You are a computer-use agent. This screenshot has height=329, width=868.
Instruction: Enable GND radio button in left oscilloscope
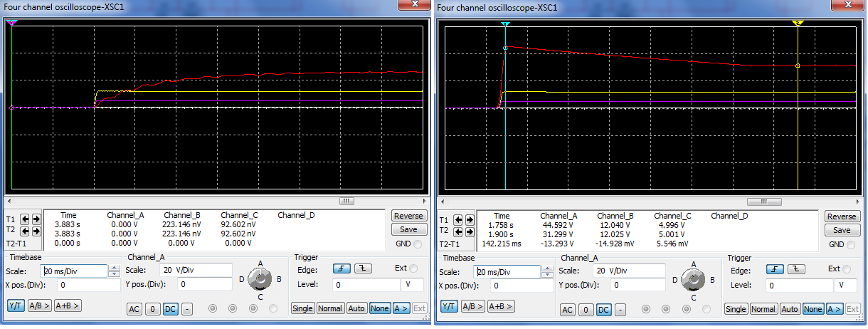(x=417, y=244)
